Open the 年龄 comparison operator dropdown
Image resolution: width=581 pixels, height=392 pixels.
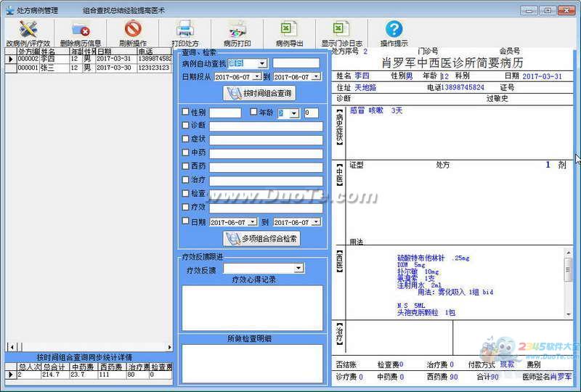tap(294, 113)
